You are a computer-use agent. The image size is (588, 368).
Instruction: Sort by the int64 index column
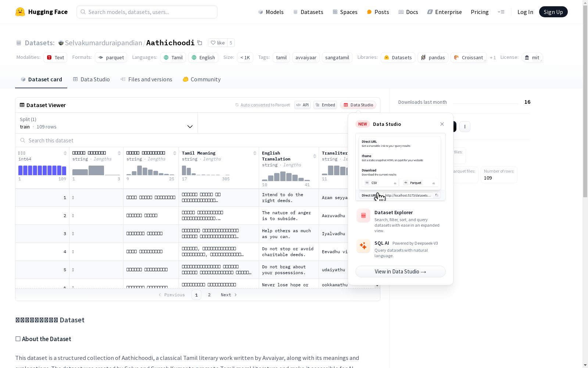pos(65,153)
